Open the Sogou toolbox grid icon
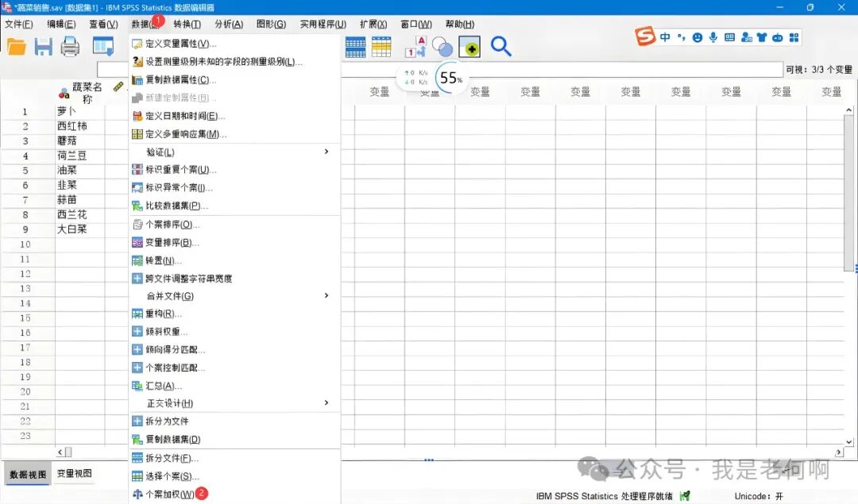Image resolution: width=858 pixels, height=504 pixels. click(794, 37)
